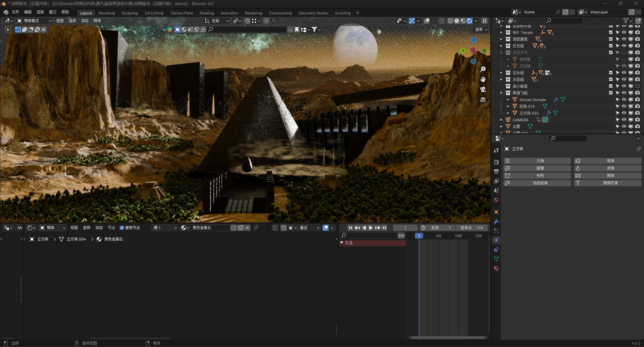644x347 pixels.
Task: Toggle snapping with the magnet icon
Action: pos(247,21)
